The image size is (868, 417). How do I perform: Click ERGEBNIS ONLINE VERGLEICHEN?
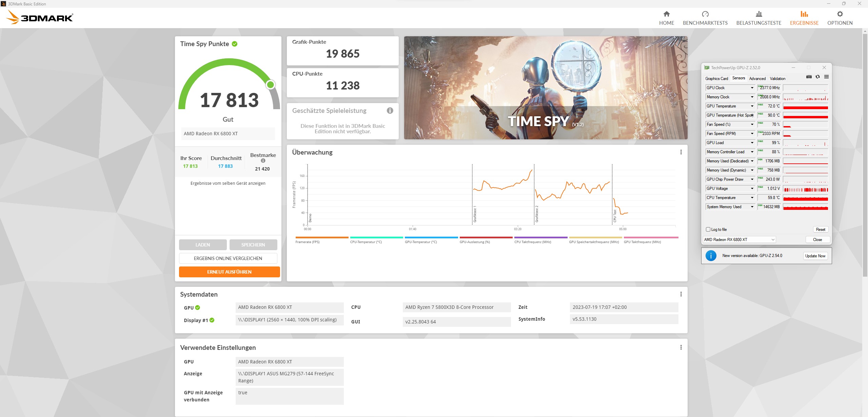click(x=228, y=258)
